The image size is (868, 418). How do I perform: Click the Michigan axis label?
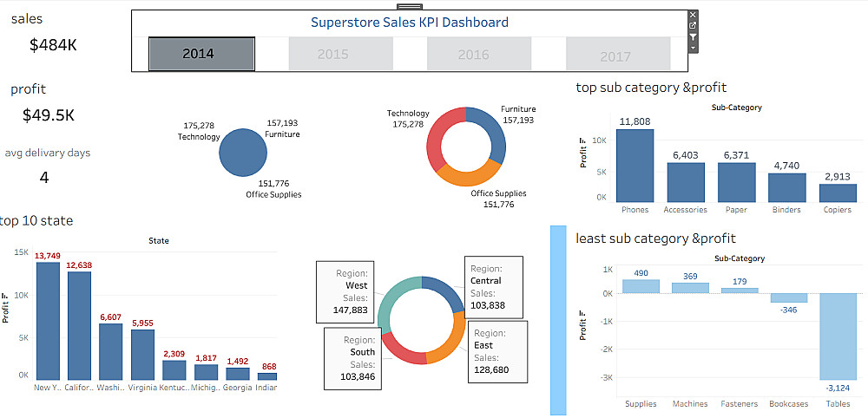(206, 388)
